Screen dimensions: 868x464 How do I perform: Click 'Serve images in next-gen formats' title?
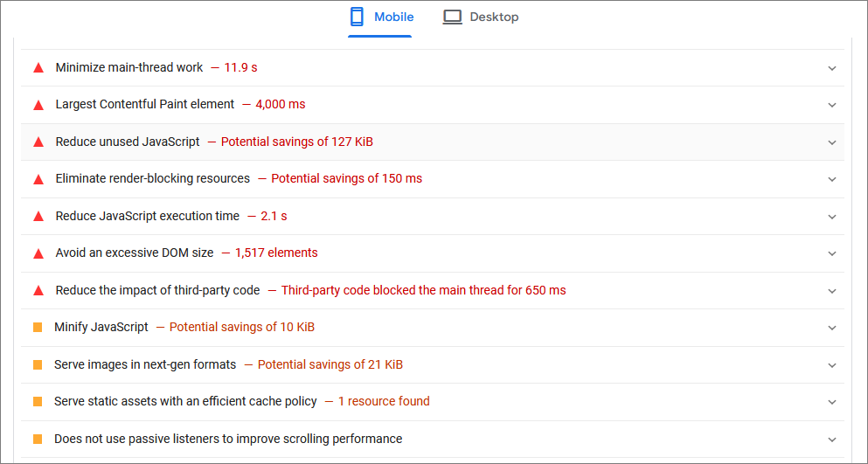(145, 365)
